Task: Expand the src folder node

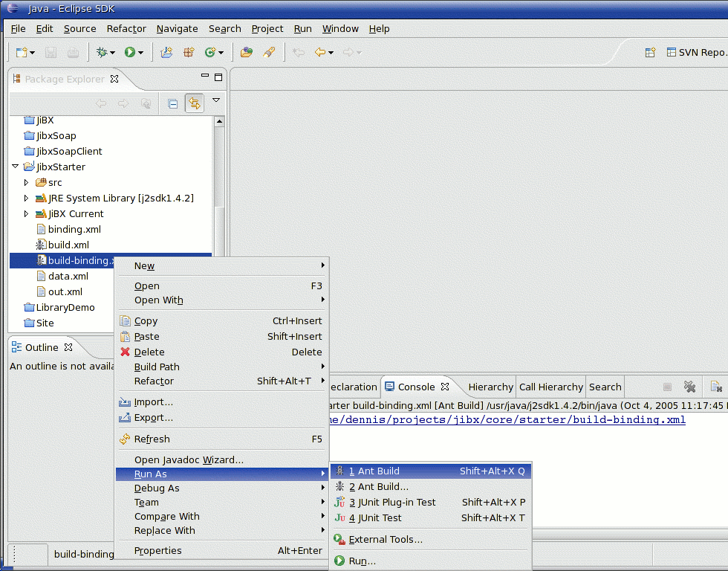Action: tap(27, 182)
